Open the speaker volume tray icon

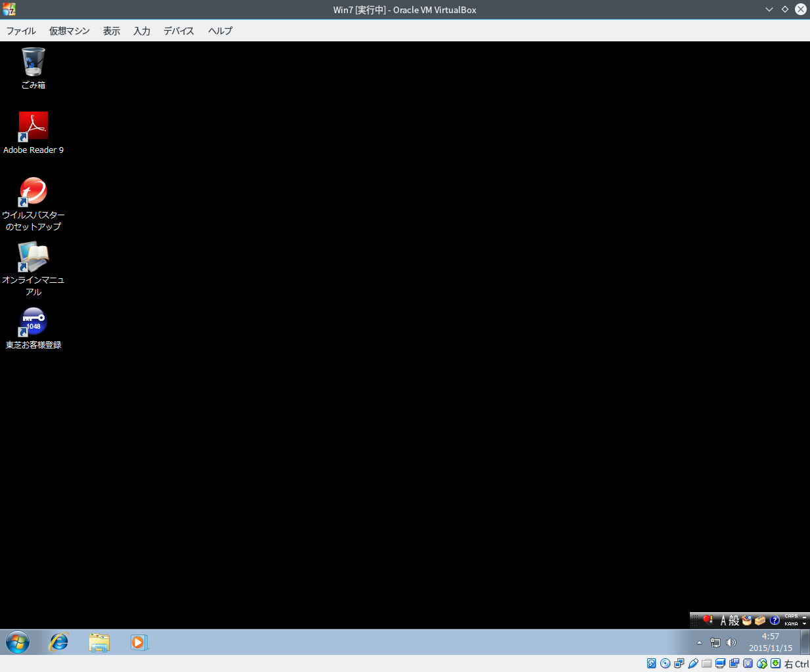[731, 642]
